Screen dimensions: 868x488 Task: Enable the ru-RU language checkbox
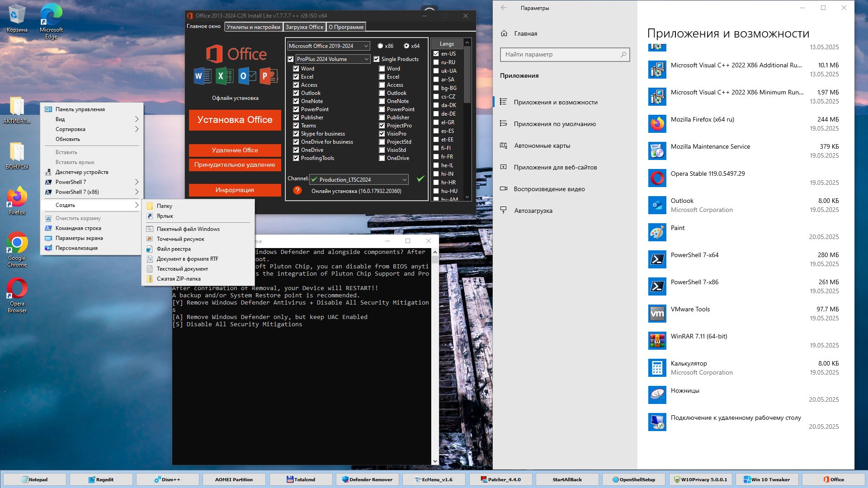pos(436,62)
